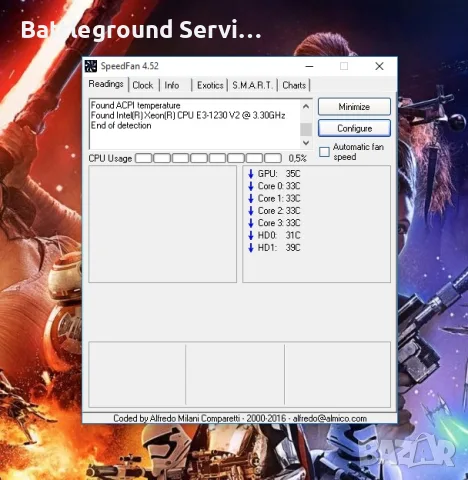Viewport: 468px width, 480px height.
Task: Click the HD1 temperature arrow icon
Action: coord(251,248)
